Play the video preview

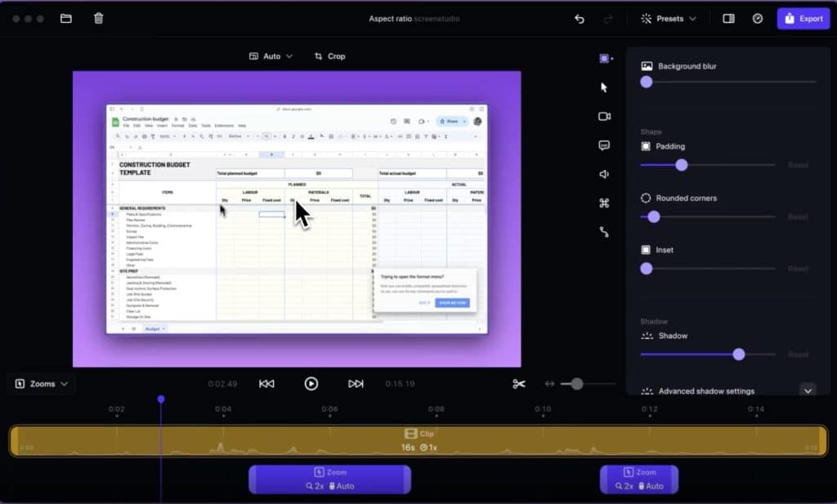click(311, 384)
